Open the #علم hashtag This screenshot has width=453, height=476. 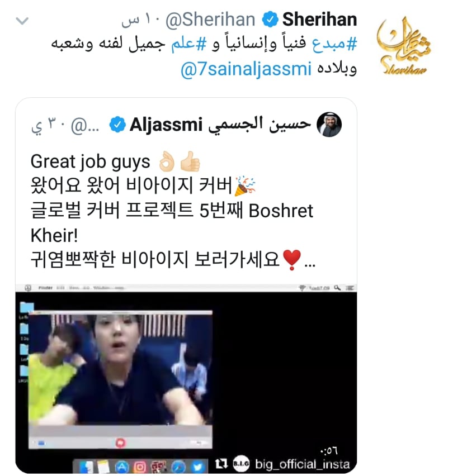coord(189,44)
